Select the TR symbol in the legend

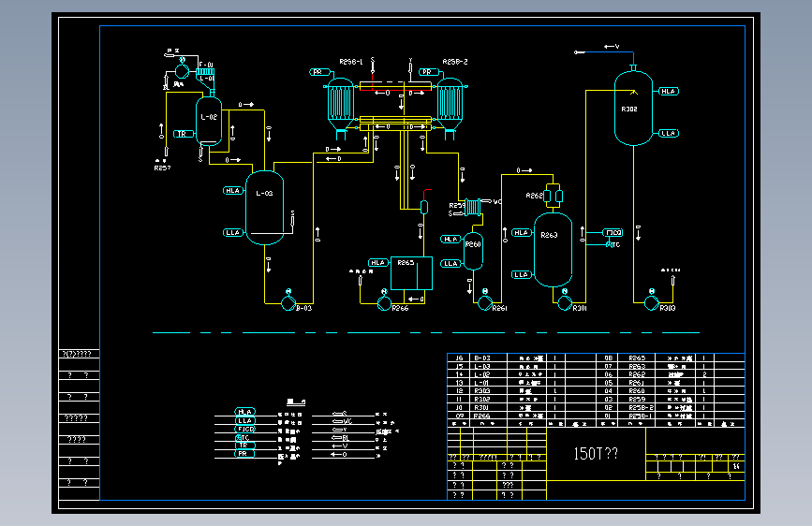coord(245,446)
